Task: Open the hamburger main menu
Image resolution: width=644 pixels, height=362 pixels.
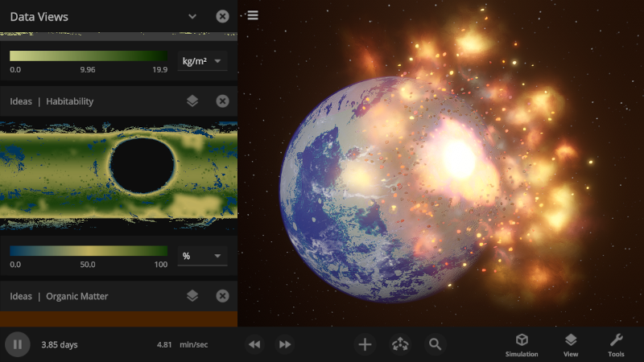Action: click(x=253, y=15)
